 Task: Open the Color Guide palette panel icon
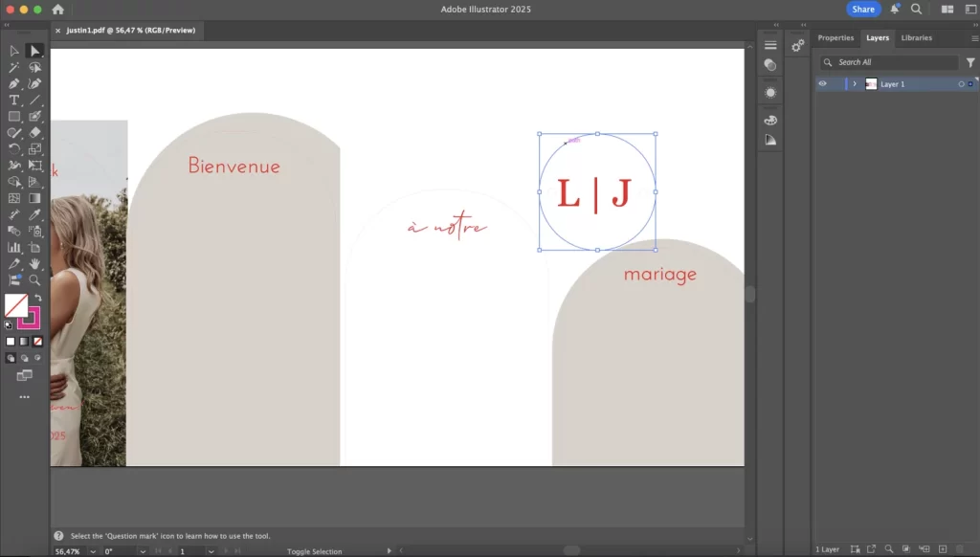770,140
